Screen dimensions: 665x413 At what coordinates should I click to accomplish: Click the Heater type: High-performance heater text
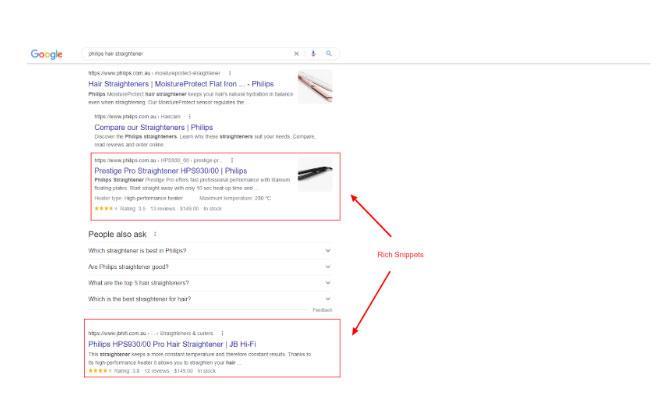tap(139, 198)
